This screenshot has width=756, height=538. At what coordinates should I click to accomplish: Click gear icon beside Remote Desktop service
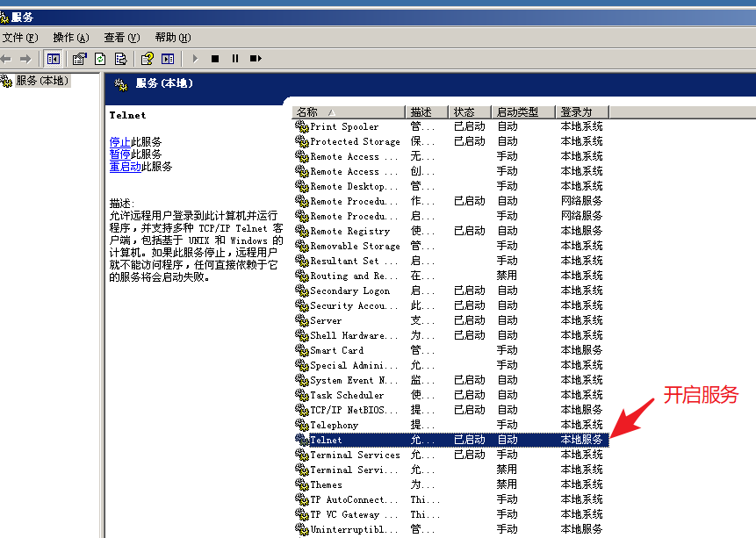[302, 186]
